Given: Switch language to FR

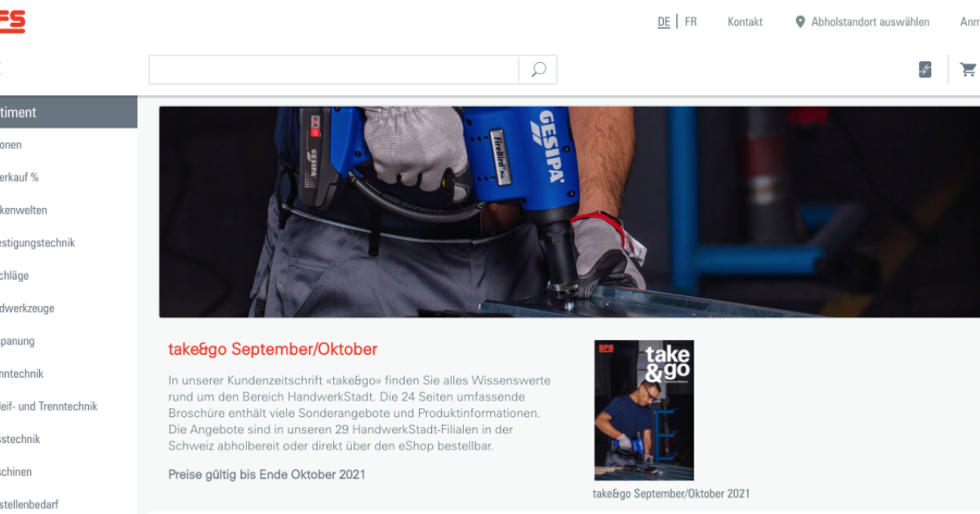Looking at the screenshot, I should [691, 22].
